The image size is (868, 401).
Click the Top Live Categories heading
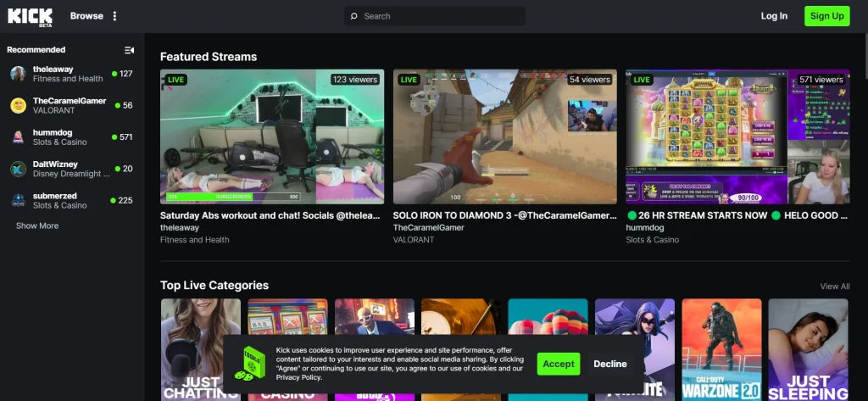(x=214, y=285)
